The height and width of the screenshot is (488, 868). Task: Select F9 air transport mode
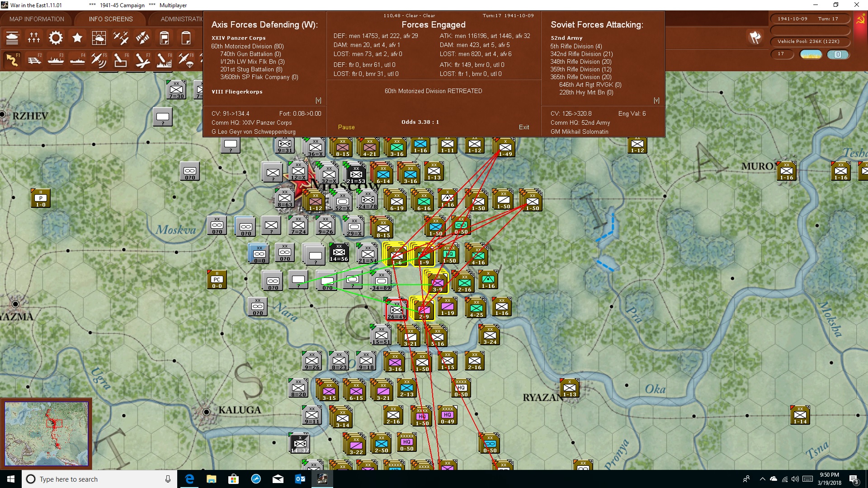[x=186, y=60]
